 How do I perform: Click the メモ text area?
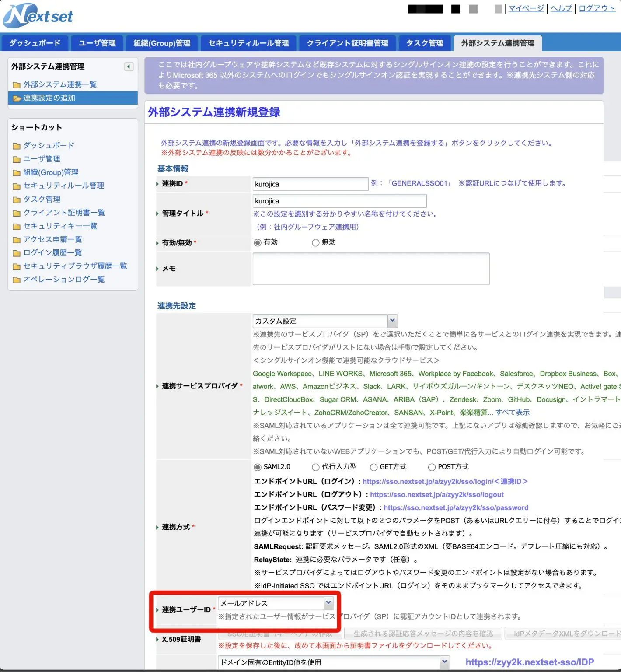click(371, 269)
